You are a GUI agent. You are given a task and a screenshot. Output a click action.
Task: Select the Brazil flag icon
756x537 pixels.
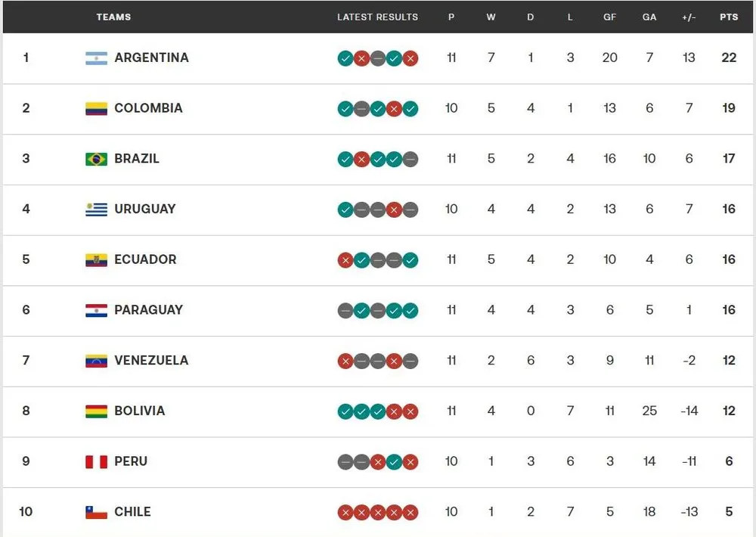[x=97, y=159]
